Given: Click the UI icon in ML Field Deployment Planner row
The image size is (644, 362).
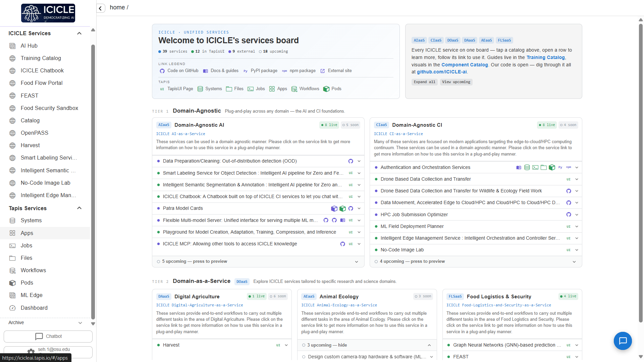Looking at the screenshot, I should (569, 227).
